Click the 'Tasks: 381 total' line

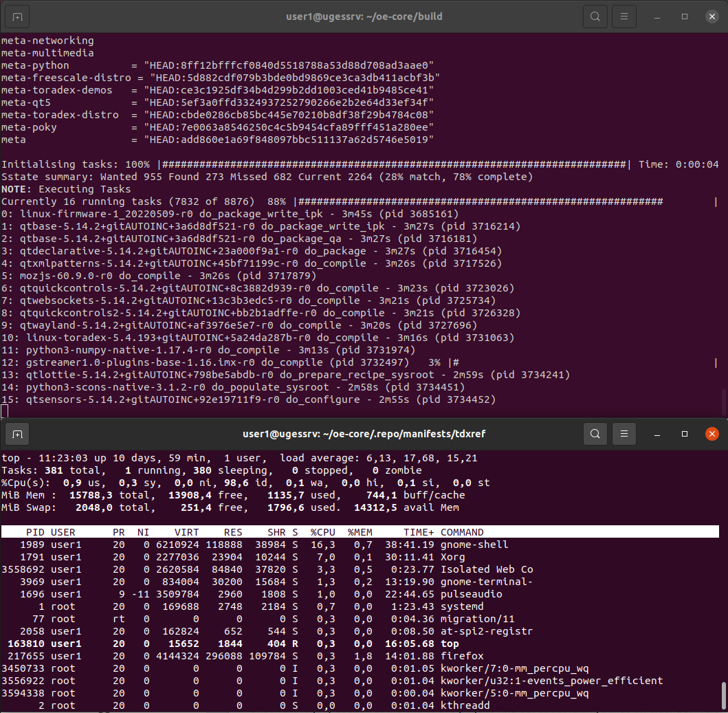211,470
